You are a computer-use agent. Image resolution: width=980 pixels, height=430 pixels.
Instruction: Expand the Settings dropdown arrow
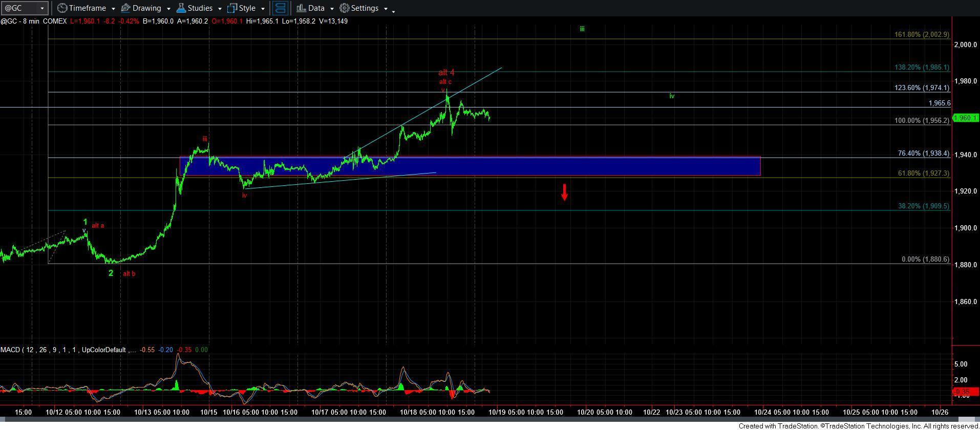[x=386, y=9]
